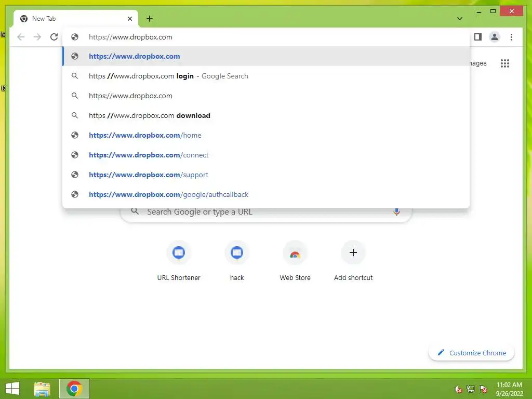Image resolution: width=532 pixels, height=399 pixels.
Task: Click the browser back arrow
Action: 21,37
